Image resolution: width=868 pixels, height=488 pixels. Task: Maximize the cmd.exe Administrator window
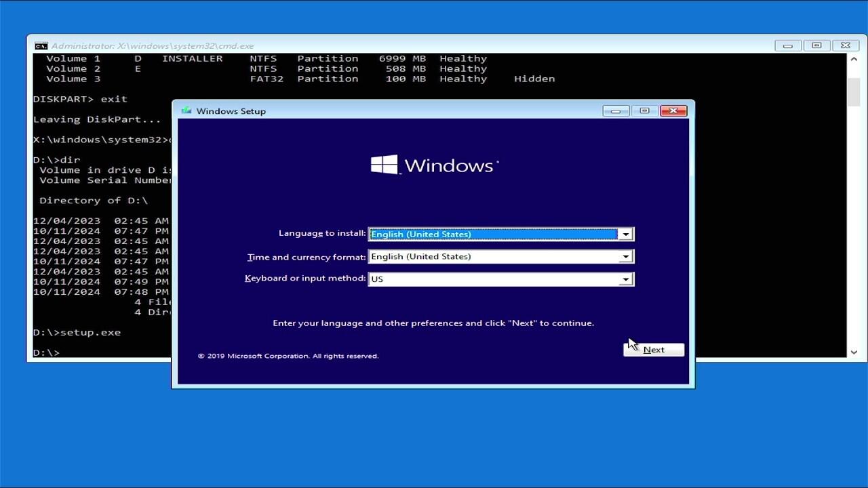pos(816,45)
